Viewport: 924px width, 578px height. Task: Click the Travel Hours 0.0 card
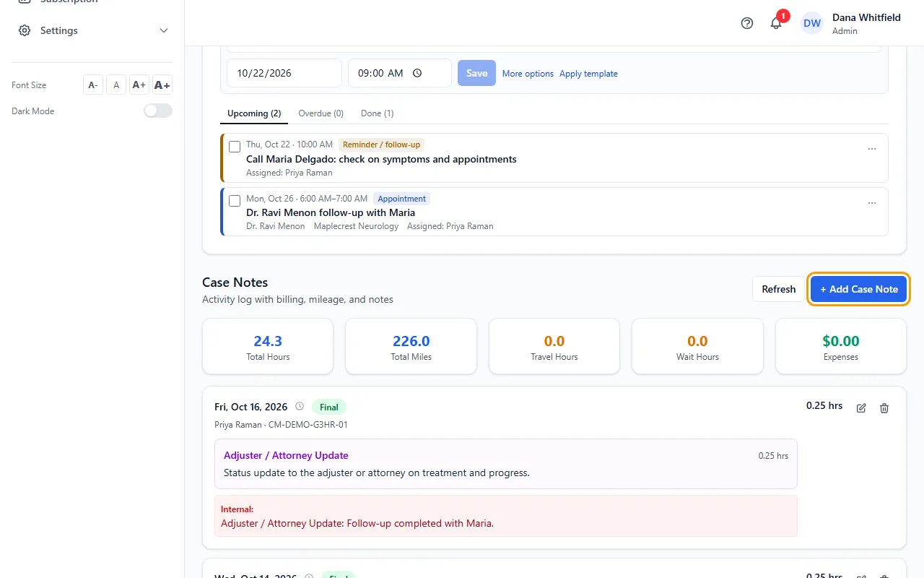coord(554,347)
